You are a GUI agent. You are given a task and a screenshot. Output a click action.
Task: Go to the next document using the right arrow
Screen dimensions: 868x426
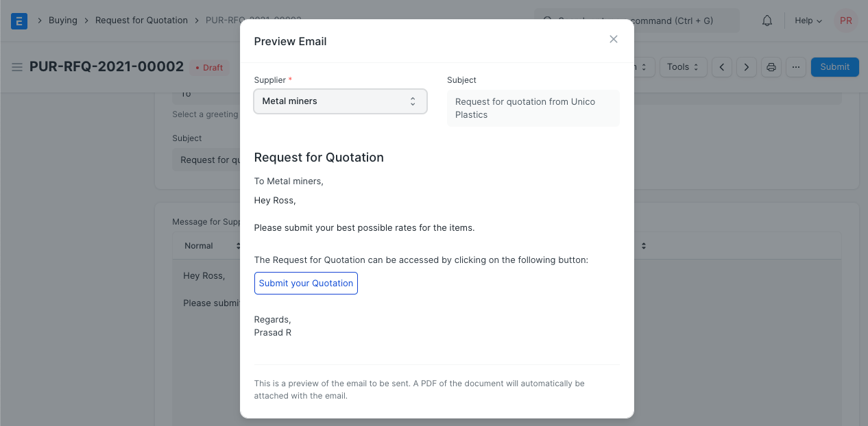click(746, 66)
